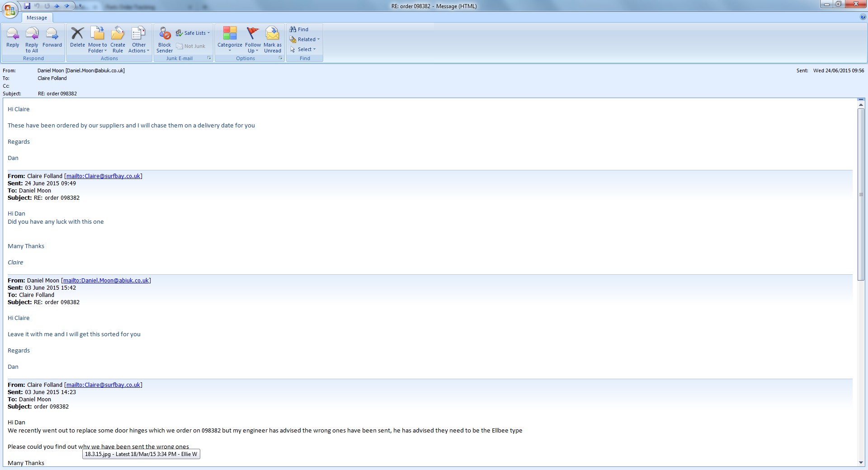
Task: Reply to Daniel Moon's email
Action: click(13, 38)
